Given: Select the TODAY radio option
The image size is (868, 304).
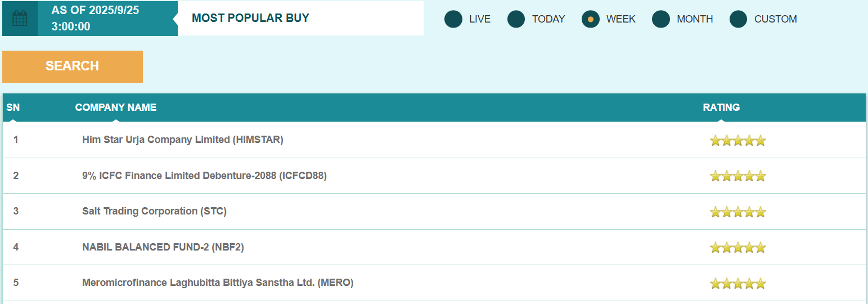Looking at the screenshot, I should click(x=516, y=19).
